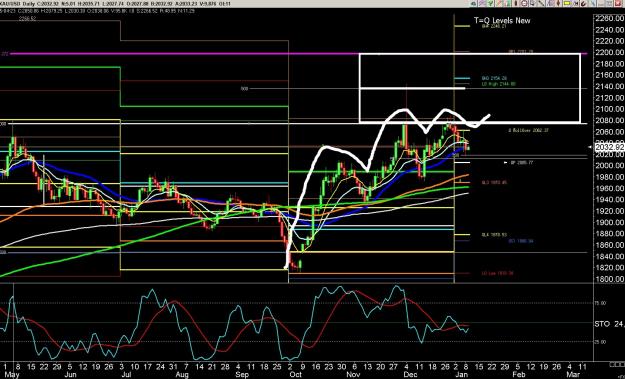Click the current price tag 2032.82
Screen dimensions: 625x379
(609, 147)
